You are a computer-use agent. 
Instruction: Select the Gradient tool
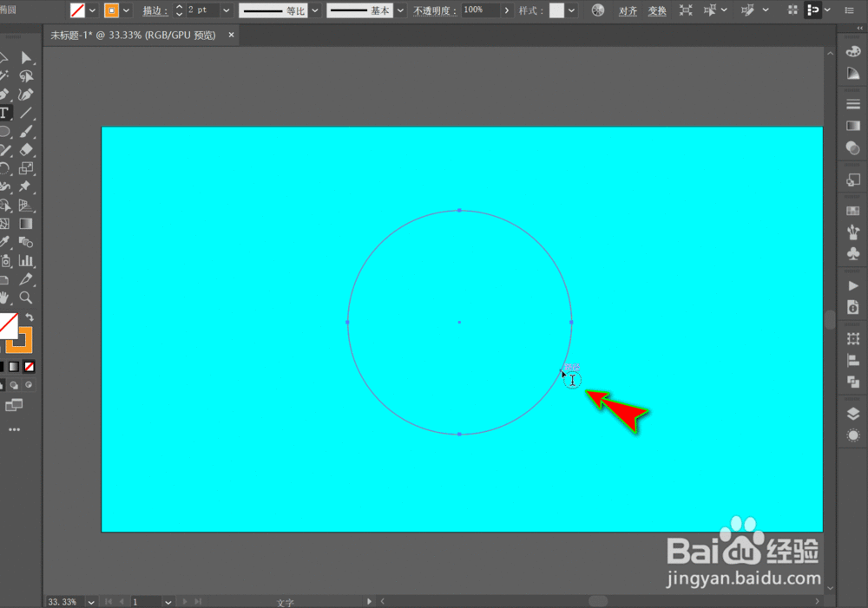[x=26, y=224]
